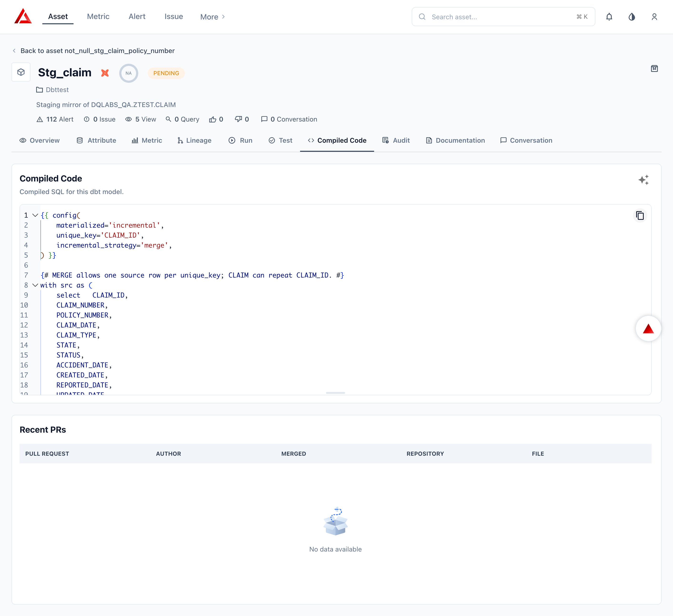Collapse the 'with src as' block at line 8
673x616 pixels.
(x=35, y=285)
